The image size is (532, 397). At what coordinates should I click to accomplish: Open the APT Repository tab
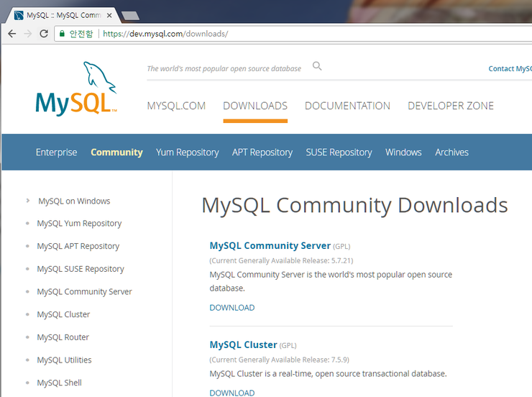coord(262,152)
